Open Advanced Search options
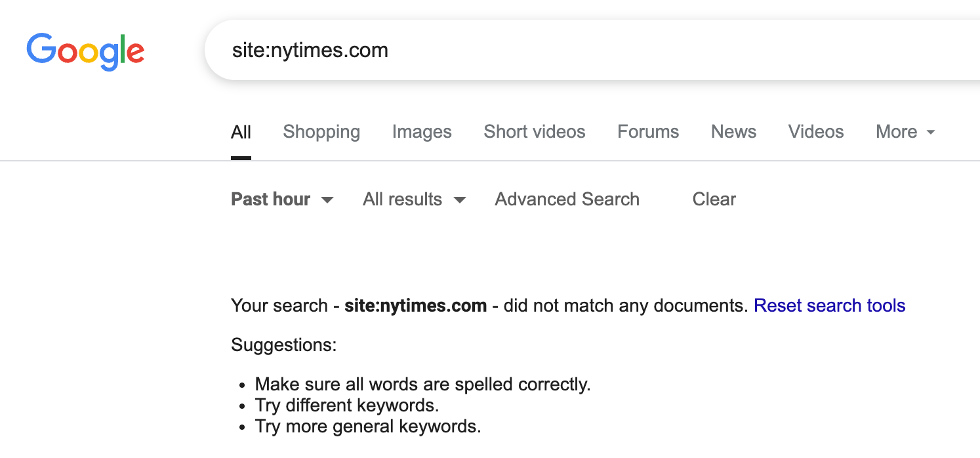 click(x=567, y=199)
